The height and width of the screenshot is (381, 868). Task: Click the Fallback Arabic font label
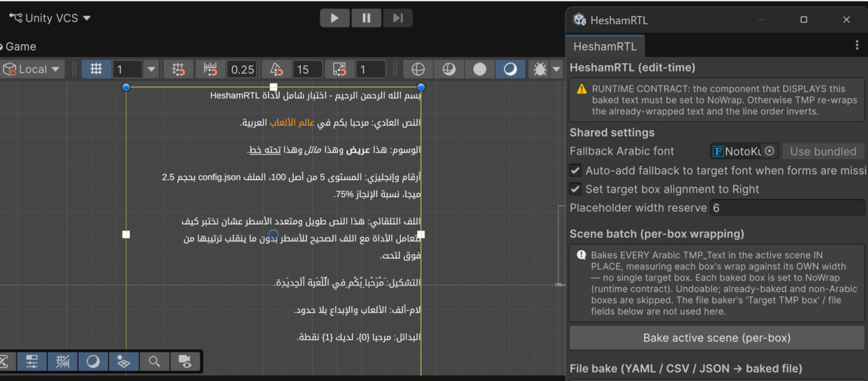(622, 151)
